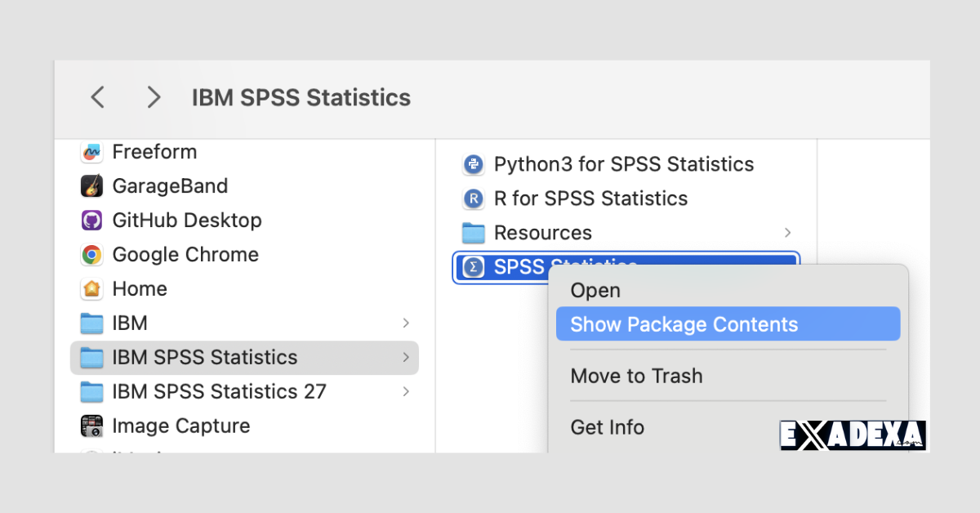The width and height of the screenshot is (980, 513).
Task: Click the Home icon in the sidebar
Action: point(91,288)
